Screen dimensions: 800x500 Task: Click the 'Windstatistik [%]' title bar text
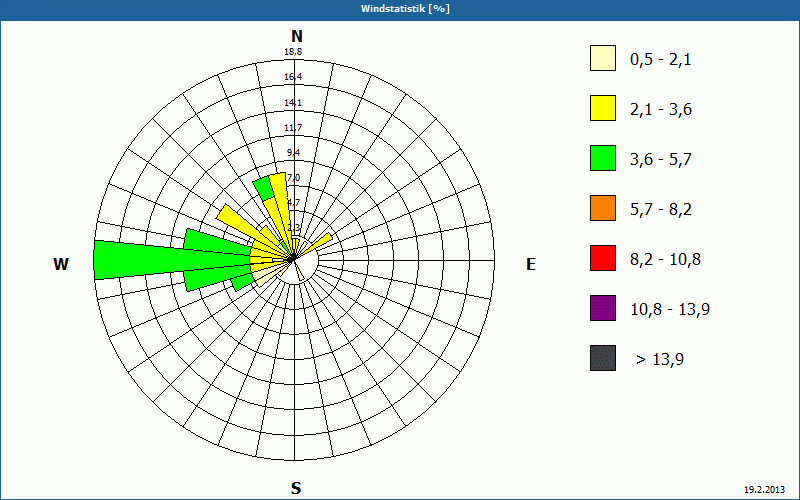click(x=405, y=9)
